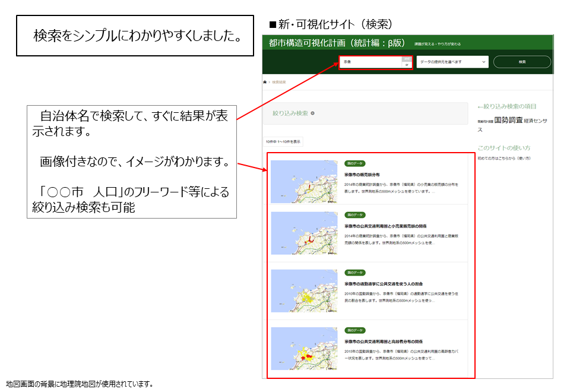Click the 検索結果 breadcrumb text

[x=279, y=82]
